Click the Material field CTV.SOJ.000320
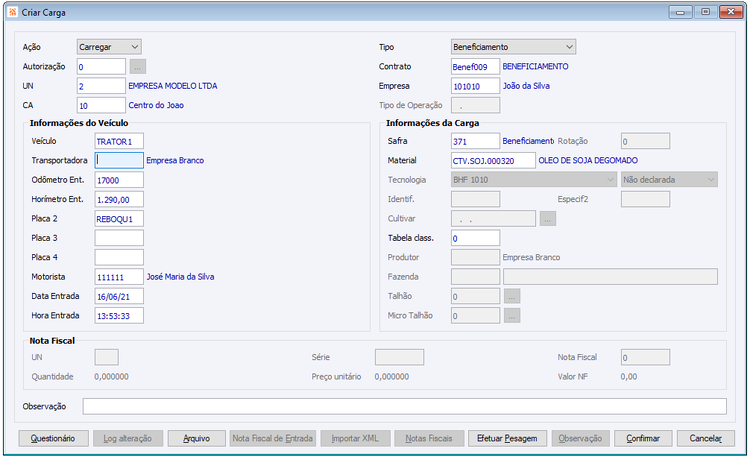The height and width of the screenshot is (457, 750). pyautogui.click(x=493, y=160)
